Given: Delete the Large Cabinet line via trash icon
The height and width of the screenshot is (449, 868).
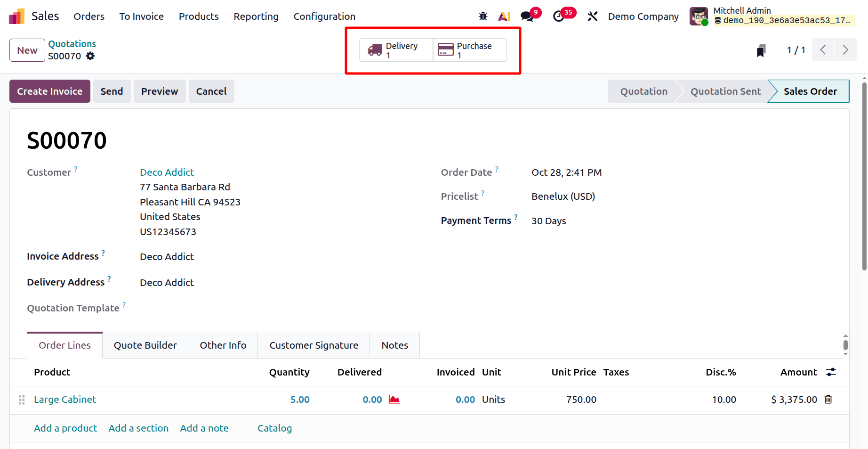Looking at the screenshot, I should 828,400.
